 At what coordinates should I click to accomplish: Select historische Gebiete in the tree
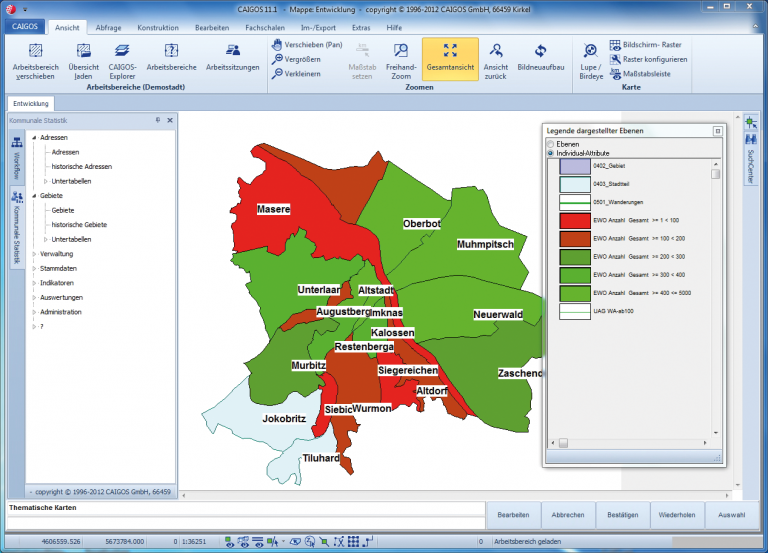point(79,225)
